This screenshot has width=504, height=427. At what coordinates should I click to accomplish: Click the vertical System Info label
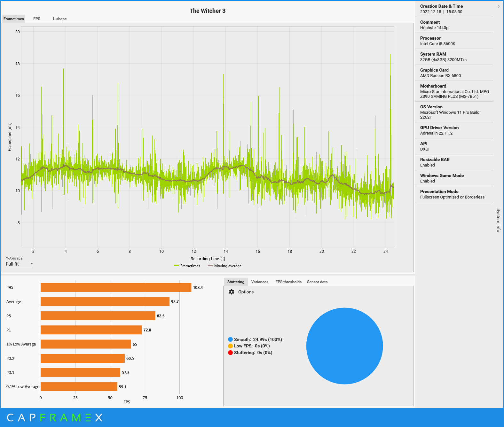498,220
